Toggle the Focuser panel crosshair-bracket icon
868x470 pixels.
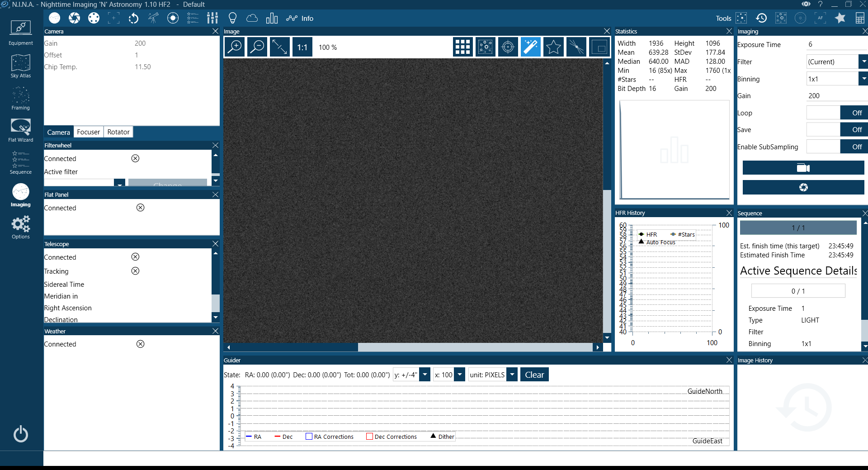[113, 18]
